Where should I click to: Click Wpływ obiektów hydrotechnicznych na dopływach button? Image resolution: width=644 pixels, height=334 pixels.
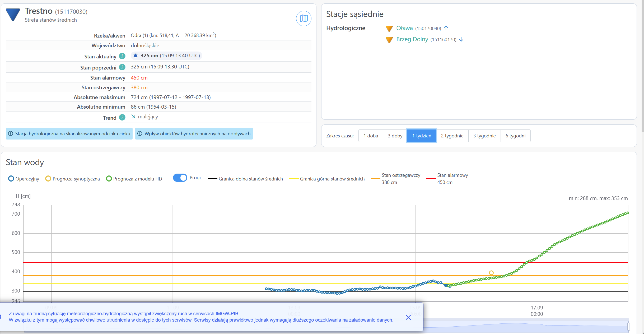194,134
